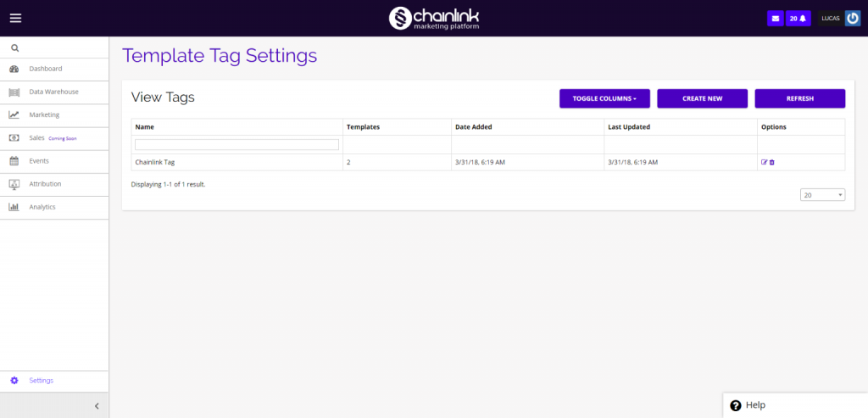Click the Analytics bar chart icon

click(x=14, y=207)
